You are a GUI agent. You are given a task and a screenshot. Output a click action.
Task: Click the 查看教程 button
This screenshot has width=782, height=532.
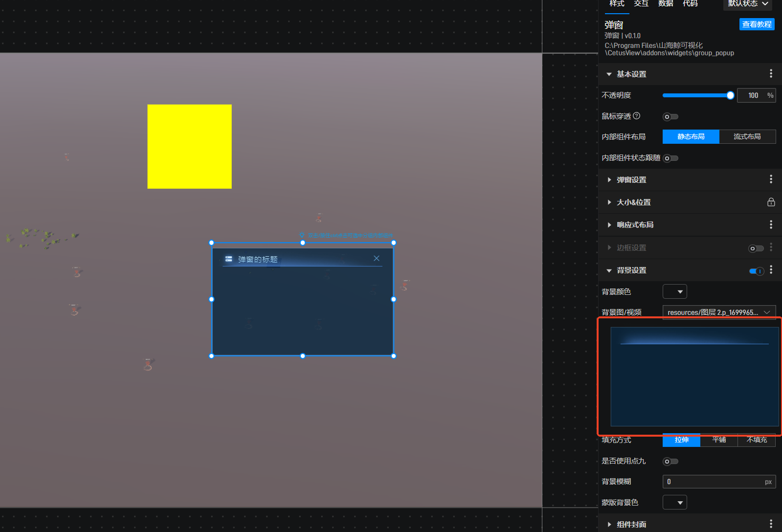point(757,24)
